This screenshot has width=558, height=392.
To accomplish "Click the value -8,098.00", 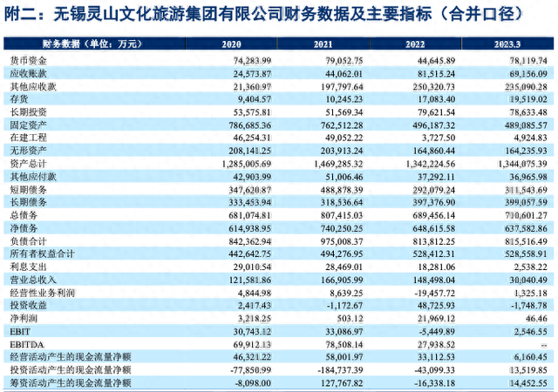I will click(x=253, y=383).
